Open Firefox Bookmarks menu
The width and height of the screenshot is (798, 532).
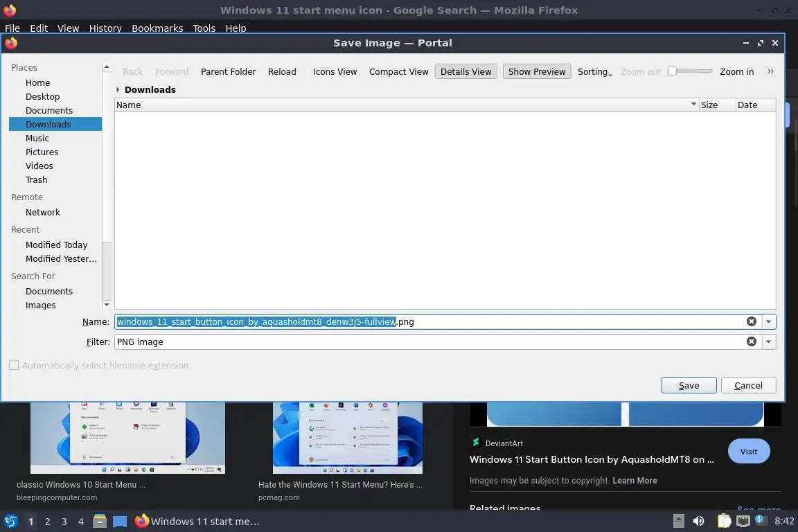pos(157,28)
